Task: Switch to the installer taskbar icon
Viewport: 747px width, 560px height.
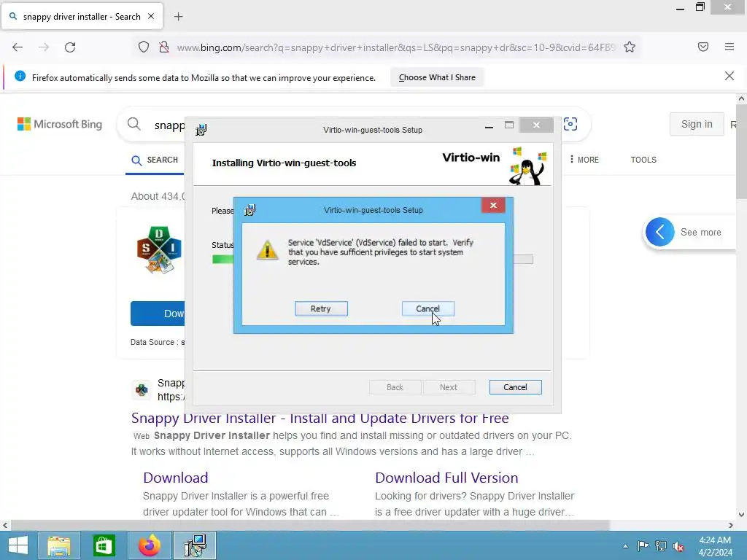Action: coord(195,545)
